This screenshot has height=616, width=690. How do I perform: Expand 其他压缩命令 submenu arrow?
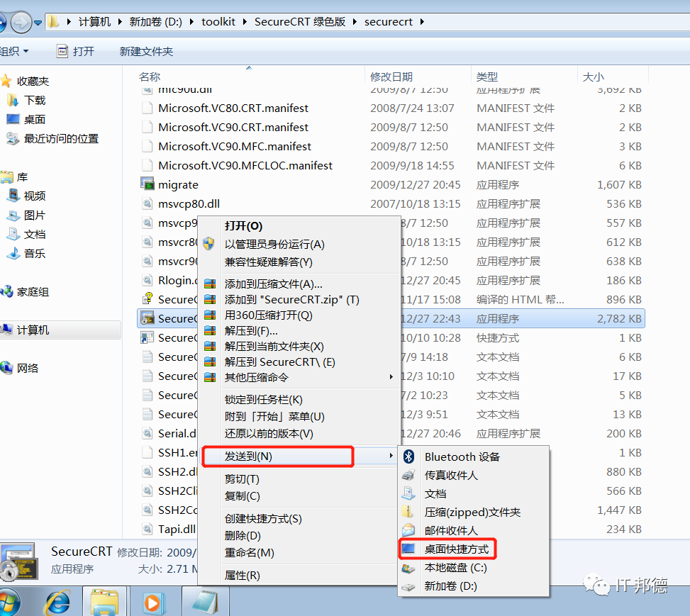coord(391,377)
